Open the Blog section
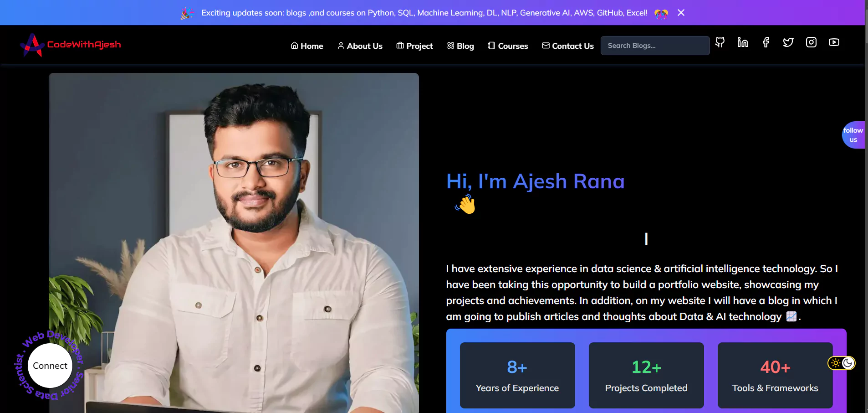Viewport: 868px width, 413px height. pos(460,46)
